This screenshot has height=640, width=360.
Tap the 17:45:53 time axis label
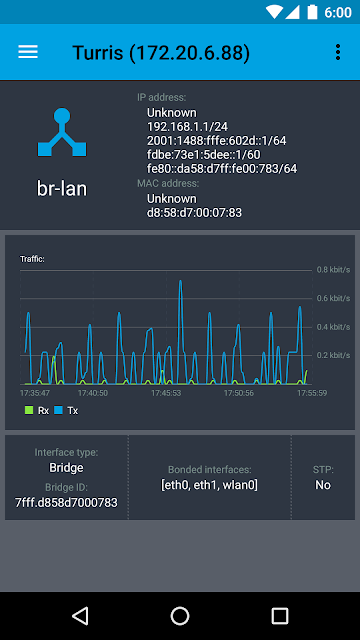[x=166, y=393]
